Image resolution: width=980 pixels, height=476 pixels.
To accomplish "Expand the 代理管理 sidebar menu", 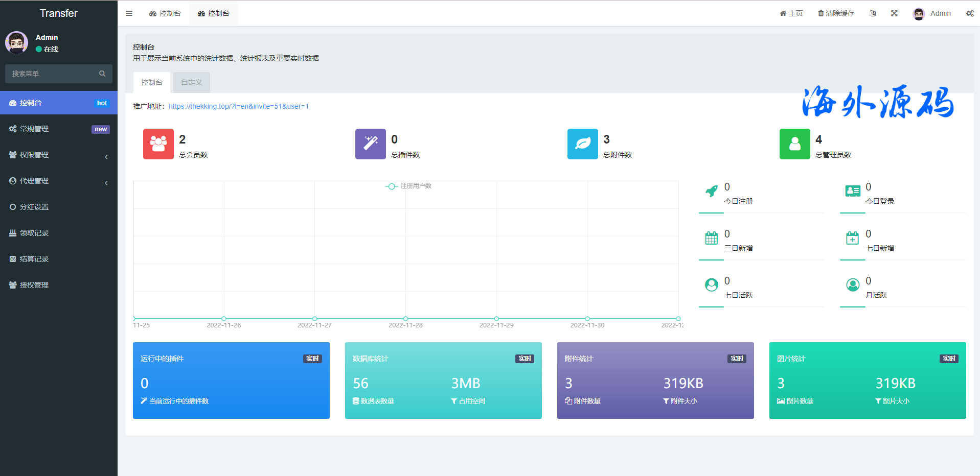I will pyautogui.click(x=59, y=181).
